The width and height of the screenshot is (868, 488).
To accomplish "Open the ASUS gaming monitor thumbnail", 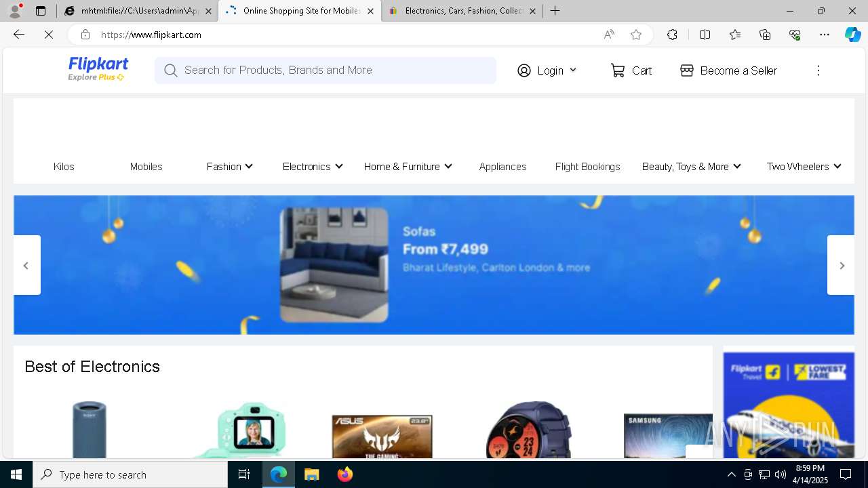I will coord(382,436).
